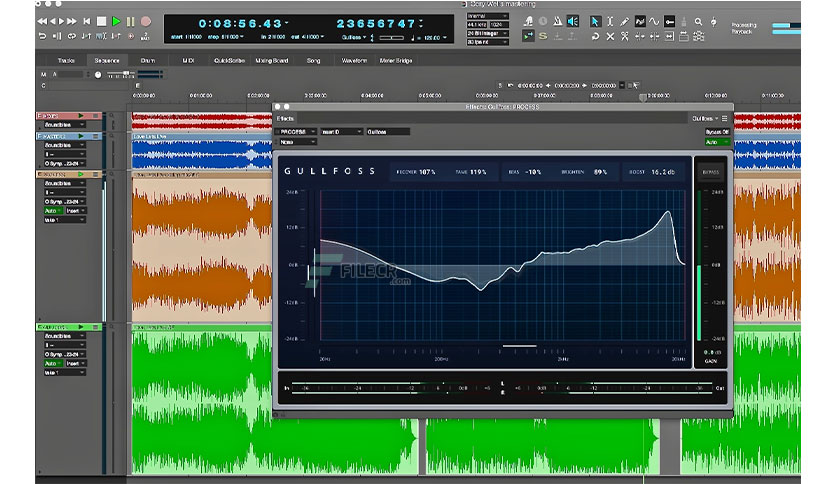Image resolution: width=836 pixels, height=484 pixels.
Task: Open the Insert D dropdown in Effects window
Action: [x=341, y=132]
